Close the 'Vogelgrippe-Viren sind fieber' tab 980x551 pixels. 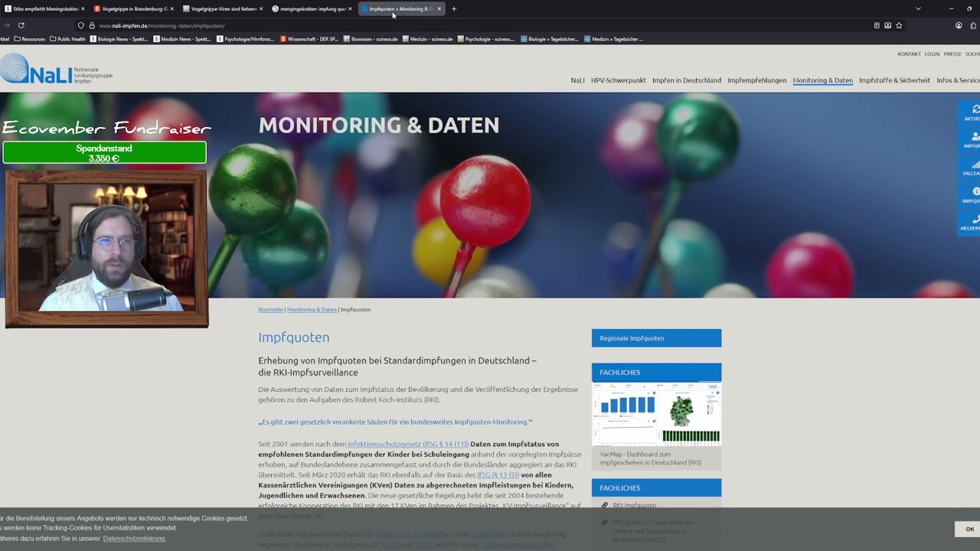[261, 9]
